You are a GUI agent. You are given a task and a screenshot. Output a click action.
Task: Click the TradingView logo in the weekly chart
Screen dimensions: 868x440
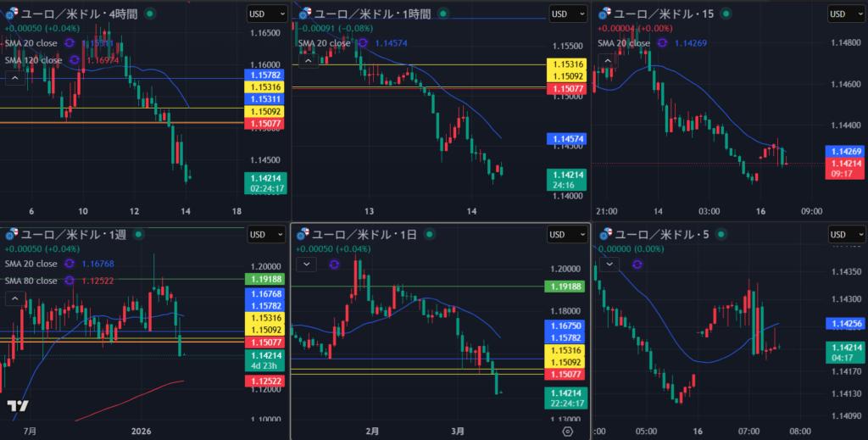tap(17, 406)
